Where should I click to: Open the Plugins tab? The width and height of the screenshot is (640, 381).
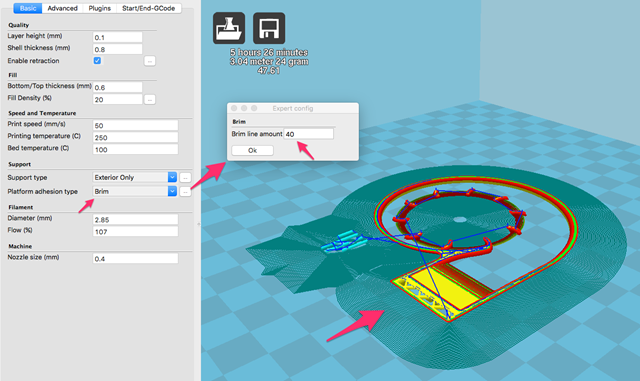[x=100, y=8]
